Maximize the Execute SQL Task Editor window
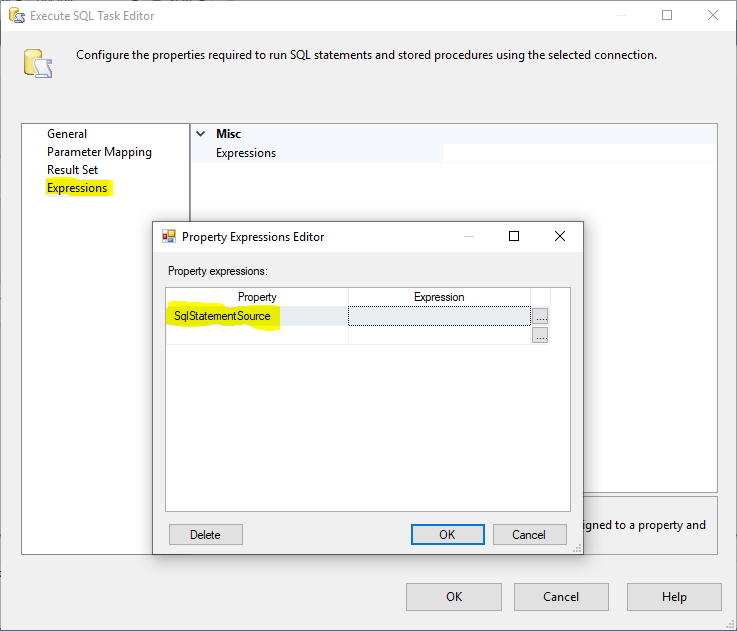The height and width of the screenshot is (631, 737). point(667,15)
